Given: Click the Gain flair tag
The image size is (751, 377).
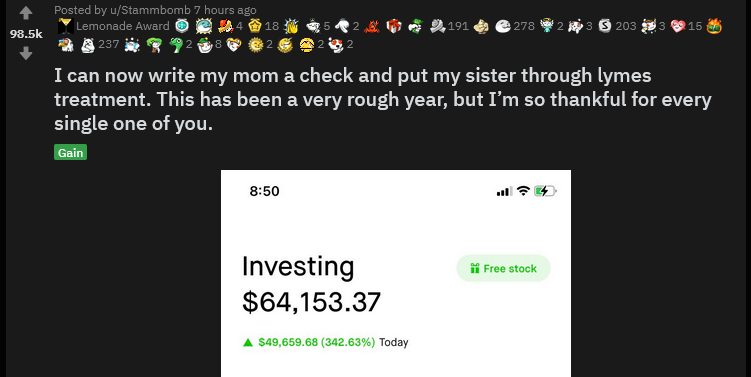Looking at the screenshot, I should click(70, 152).
